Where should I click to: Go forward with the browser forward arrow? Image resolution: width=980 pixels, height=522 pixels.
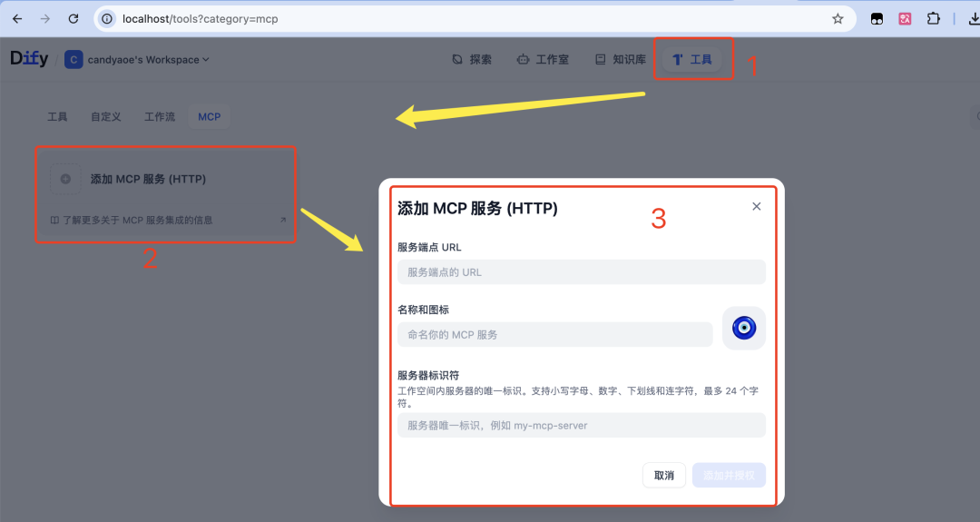pyautogui.click(x=45, y=19)
